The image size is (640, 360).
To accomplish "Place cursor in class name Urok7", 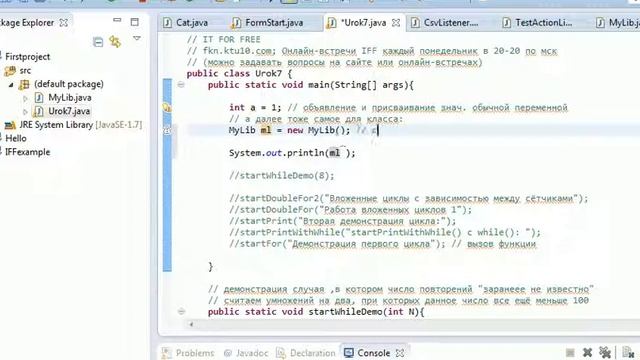I will click(x=268, y=74).
